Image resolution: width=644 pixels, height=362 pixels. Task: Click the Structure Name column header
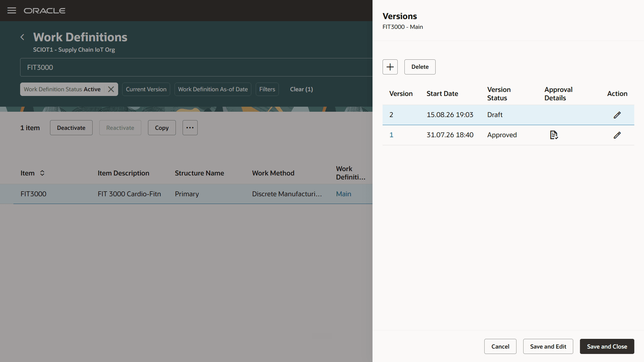click(199, 173)
